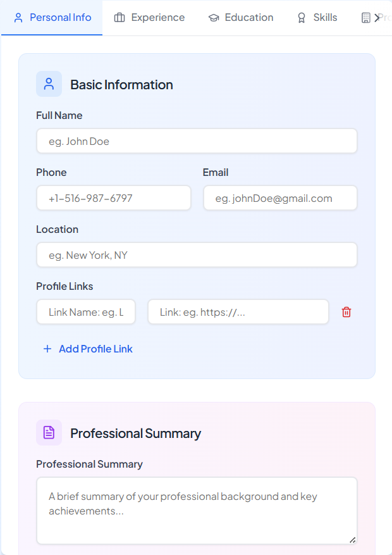Click the Basic Information section header icon

click(x=49, y=84)
